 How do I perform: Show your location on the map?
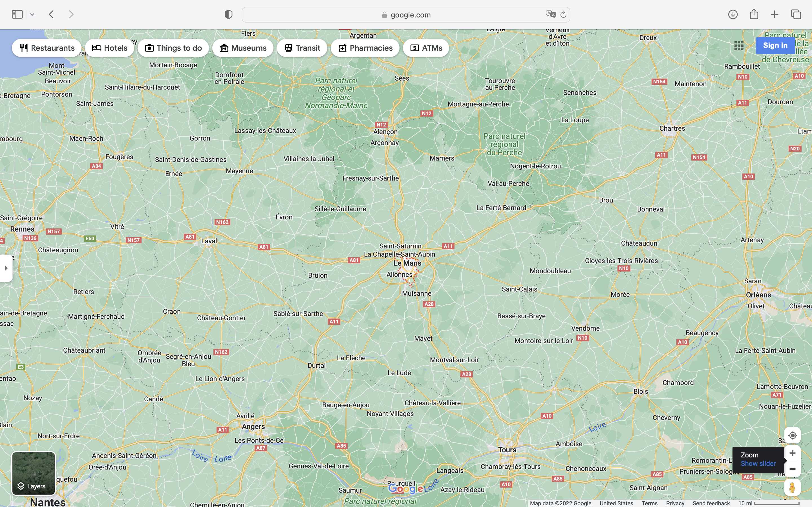pos(792,435)
